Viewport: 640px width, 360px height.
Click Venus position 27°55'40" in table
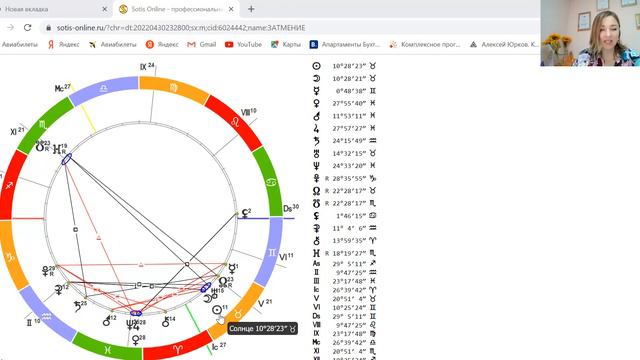[x=348, y=104]
